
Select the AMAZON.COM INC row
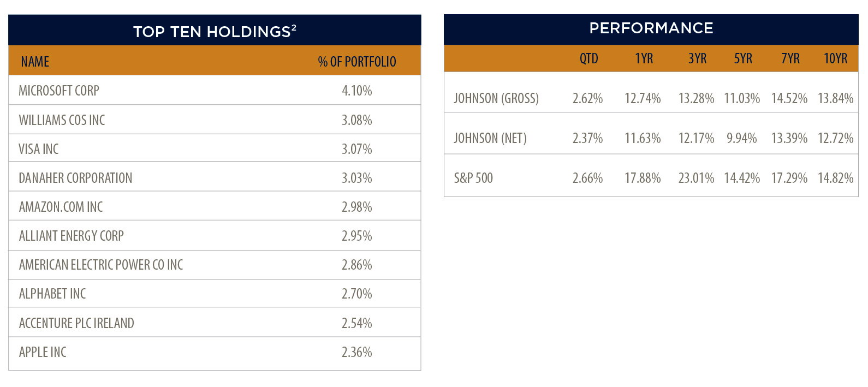pyautogui.click(x=215, y=206)
